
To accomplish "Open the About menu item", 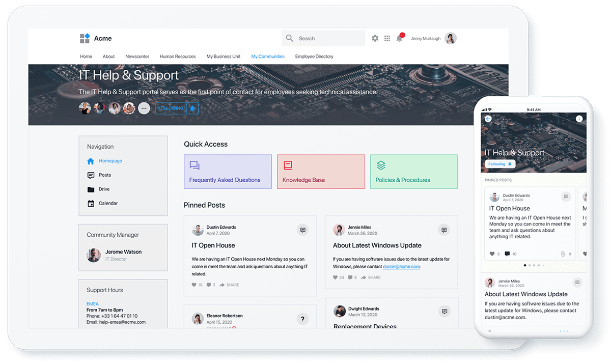I will click(108, 57).
